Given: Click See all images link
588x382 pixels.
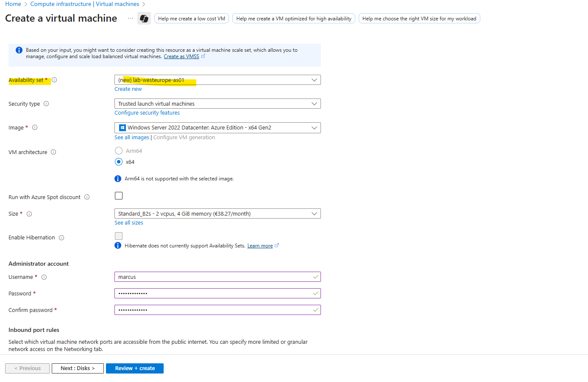Looking at the screenshot, I should (132, 138).
